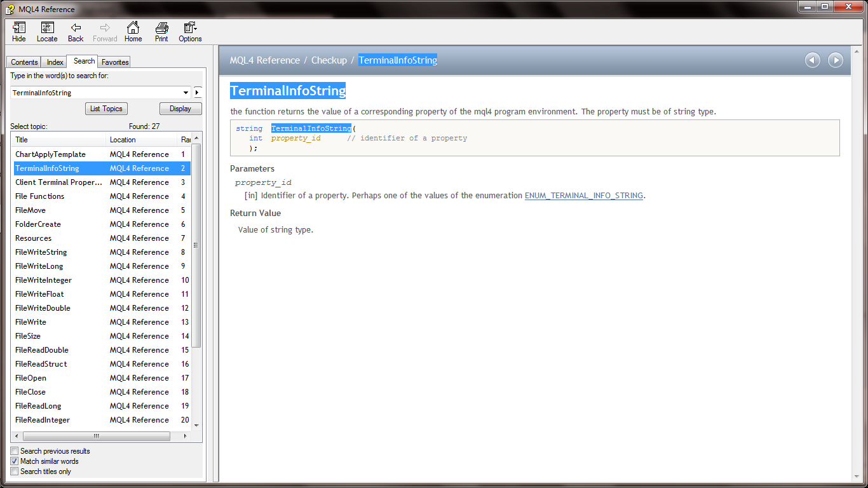Click the List Topics button
Viewport: 868px width, 488px height.
[x=106, y=109]
